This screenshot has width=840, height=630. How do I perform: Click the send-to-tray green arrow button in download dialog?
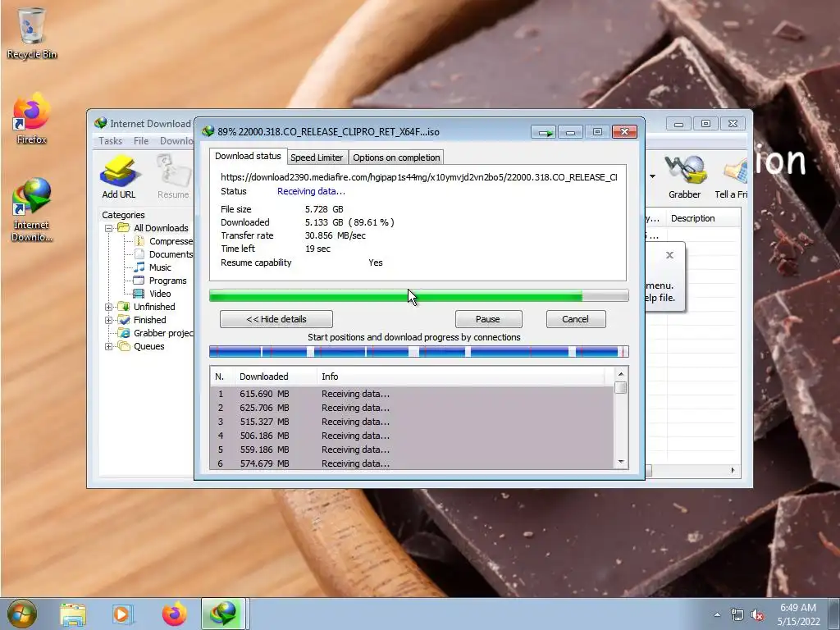pyautogui.click(x=545, y=132)
